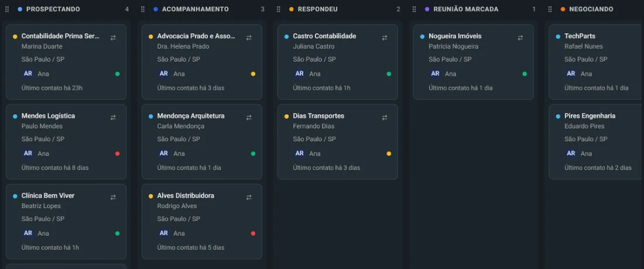Click the red status dot on Mendes Logística

(x=118, y=154)
